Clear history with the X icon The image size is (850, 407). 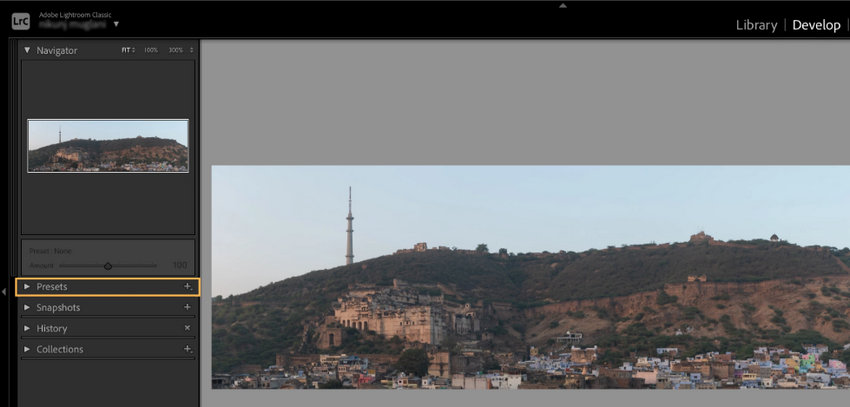pyautogui.click(x=188, y=328)
